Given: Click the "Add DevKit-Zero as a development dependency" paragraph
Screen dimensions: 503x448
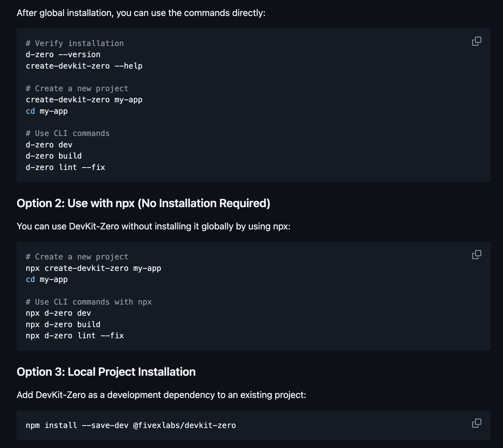Looking at the screenshot, I should pyautogui.click(x=161, y=395).
